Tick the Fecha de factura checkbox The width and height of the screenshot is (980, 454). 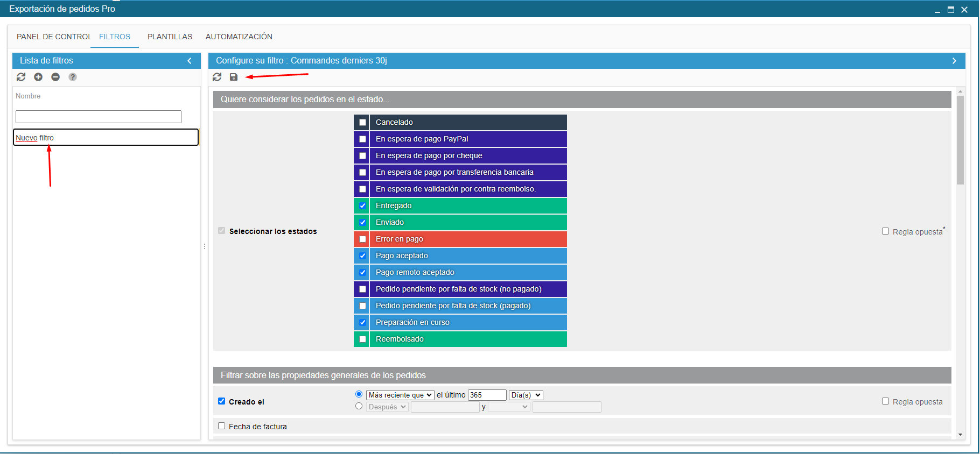coord(221,426)
